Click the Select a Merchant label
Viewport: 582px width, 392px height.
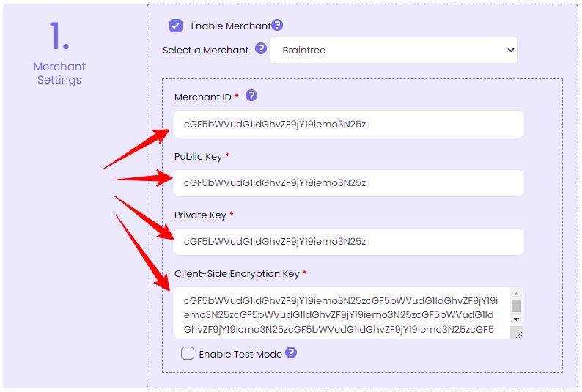tap(206, 50)
